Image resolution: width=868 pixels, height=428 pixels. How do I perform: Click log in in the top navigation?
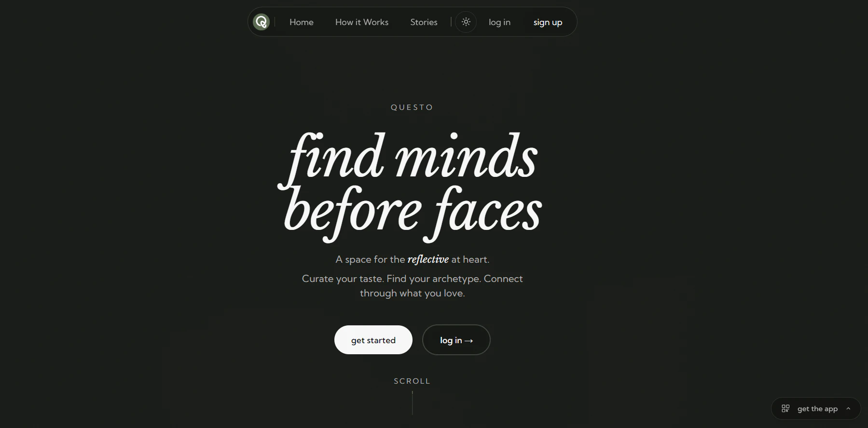(x=499, y=22)
